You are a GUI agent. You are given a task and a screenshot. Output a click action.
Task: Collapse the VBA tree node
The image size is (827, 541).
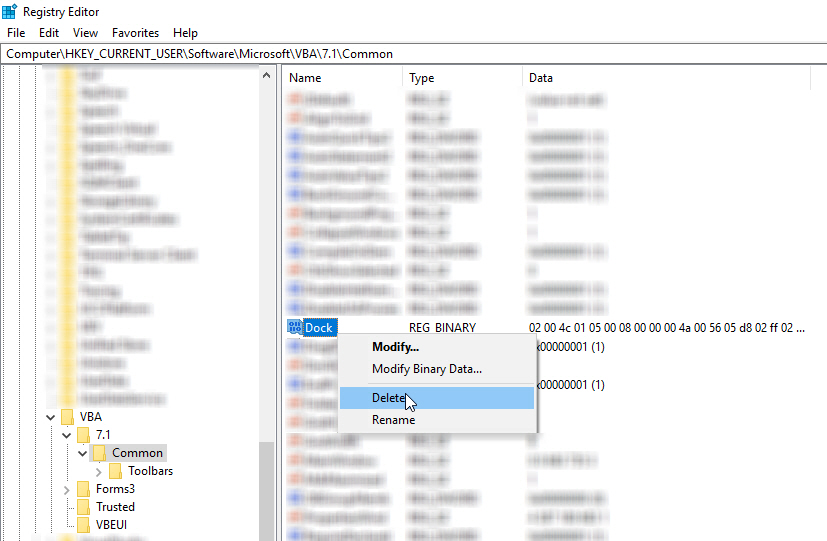click(48, 417)
